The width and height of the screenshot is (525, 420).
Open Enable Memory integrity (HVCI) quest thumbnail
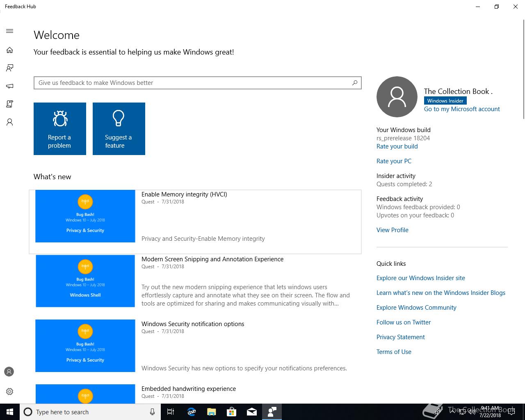pos(85,216)
